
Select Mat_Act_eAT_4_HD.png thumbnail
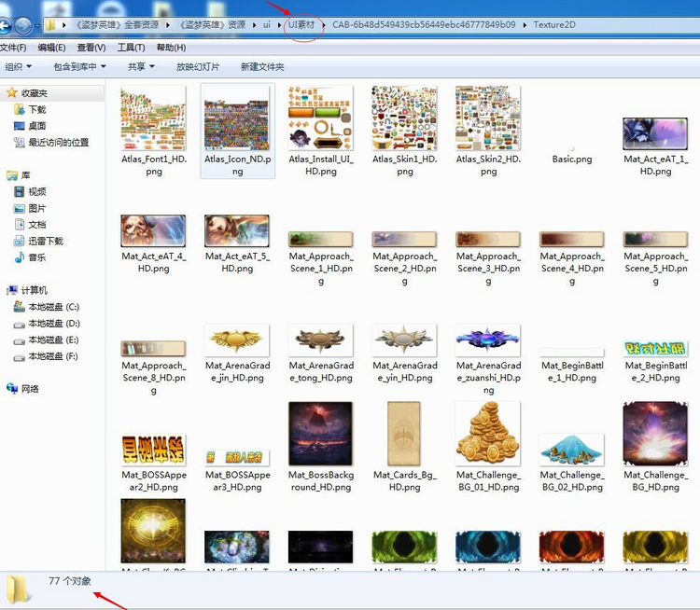153,230
